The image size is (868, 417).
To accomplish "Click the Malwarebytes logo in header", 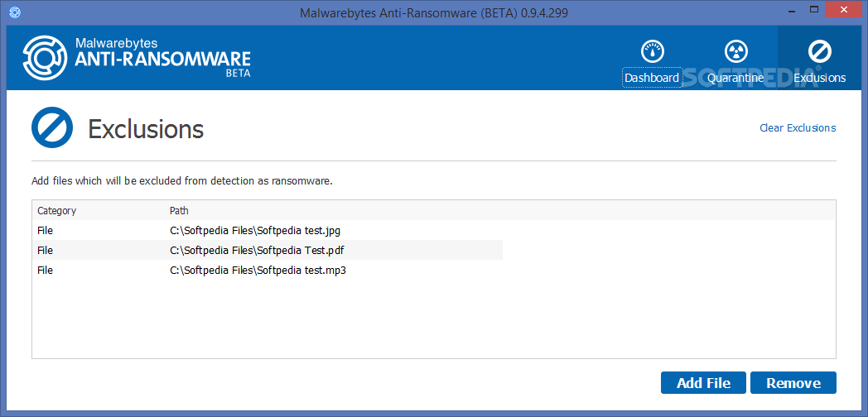I will click(x=45, y=58).
